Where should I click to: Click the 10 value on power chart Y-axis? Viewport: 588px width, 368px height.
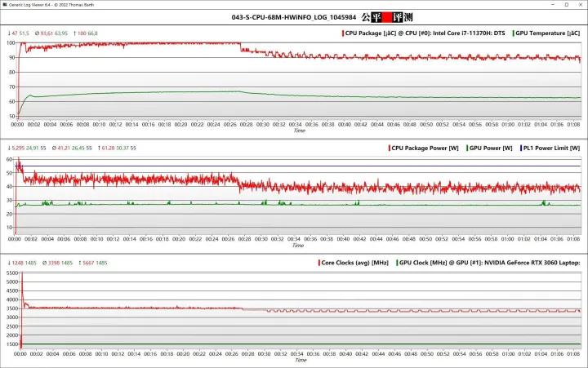(x=9, y=228)
